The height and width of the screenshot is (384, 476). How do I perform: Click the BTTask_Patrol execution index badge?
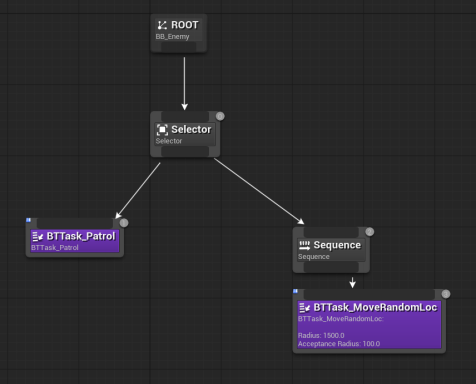click(x=124, y=223)
